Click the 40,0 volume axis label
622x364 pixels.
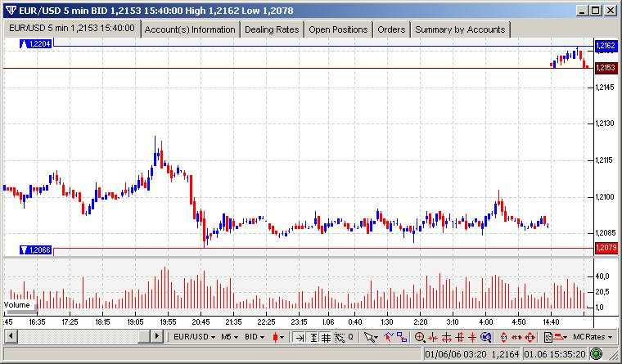tap(602, 276)
